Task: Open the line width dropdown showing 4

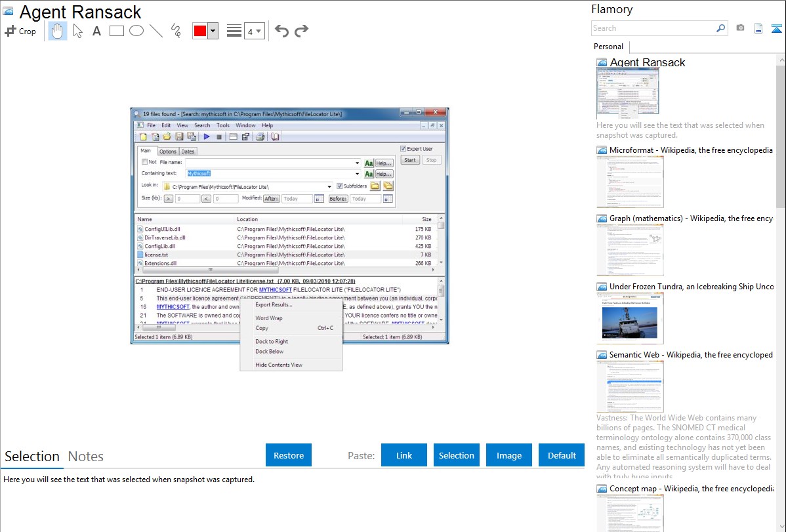Action: pos(254,31)
